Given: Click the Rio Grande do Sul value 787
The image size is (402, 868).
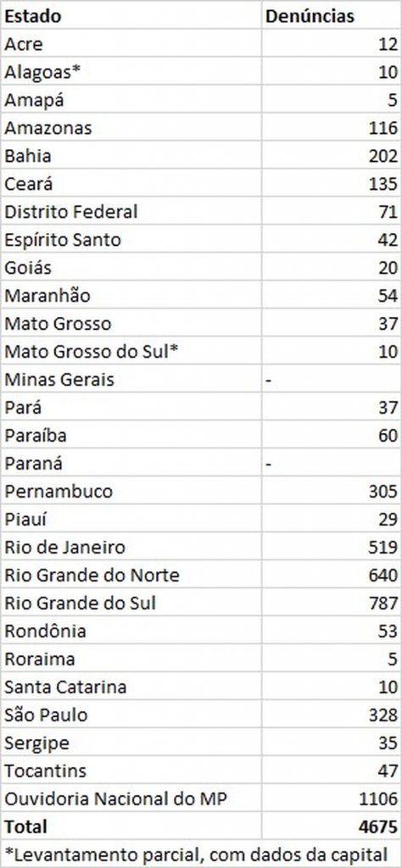Looking at the screenshot, I should 331,603.
